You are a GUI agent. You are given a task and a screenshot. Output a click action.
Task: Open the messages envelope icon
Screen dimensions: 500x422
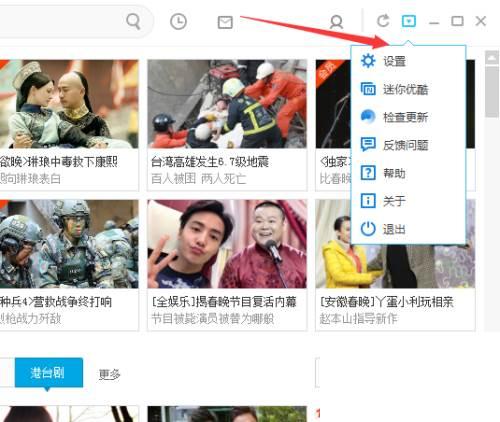pyautogui.click(x=225, y=22)
